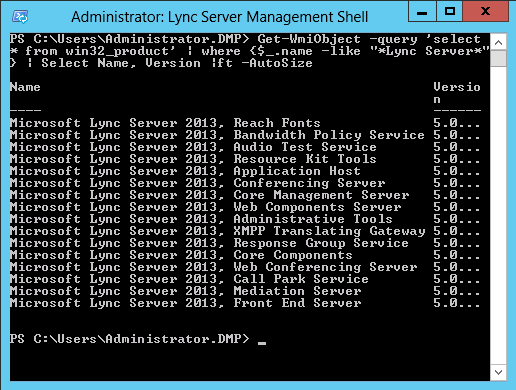
Task: Click the Front End Server row
Action: tap(245, 303)
